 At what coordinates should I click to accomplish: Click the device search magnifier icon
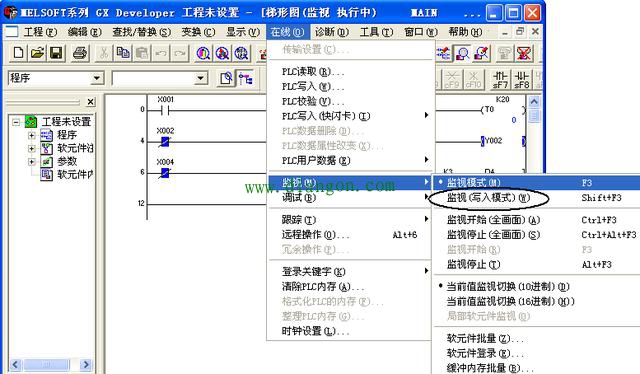point(203,53)
